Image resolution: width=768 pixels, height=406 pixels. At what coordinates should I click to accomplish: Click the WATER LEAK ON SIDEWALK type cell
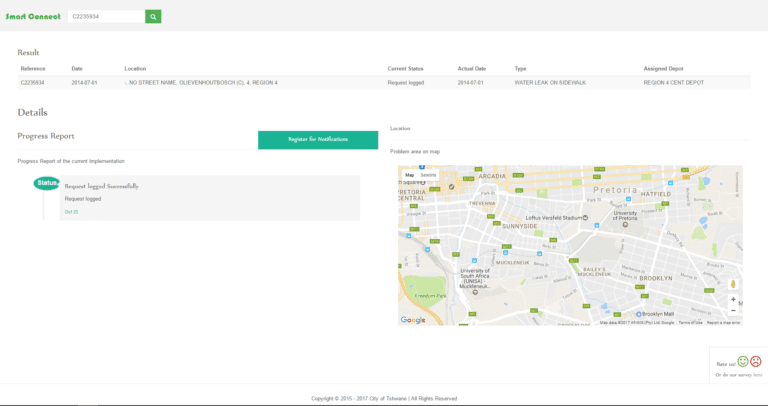click(550, 83)
